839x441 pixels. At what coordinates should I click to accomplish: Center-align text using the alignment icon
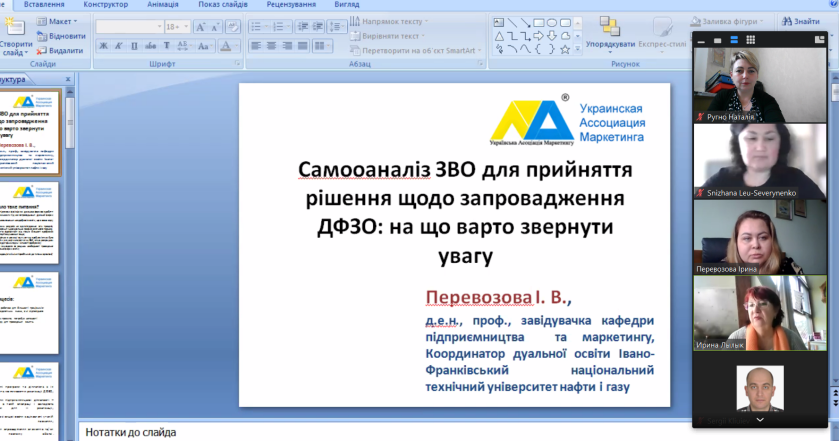point(272,45)
